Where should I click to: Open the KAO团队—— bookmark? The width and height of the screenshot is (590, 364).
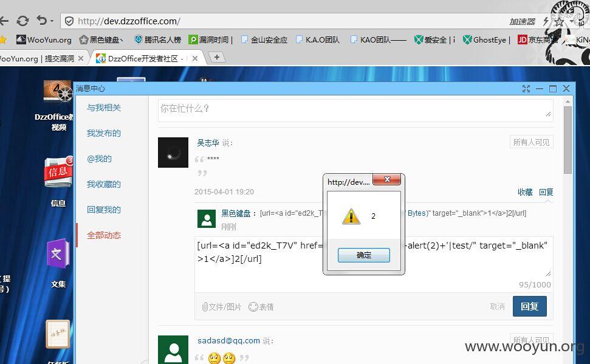point(378,39)
